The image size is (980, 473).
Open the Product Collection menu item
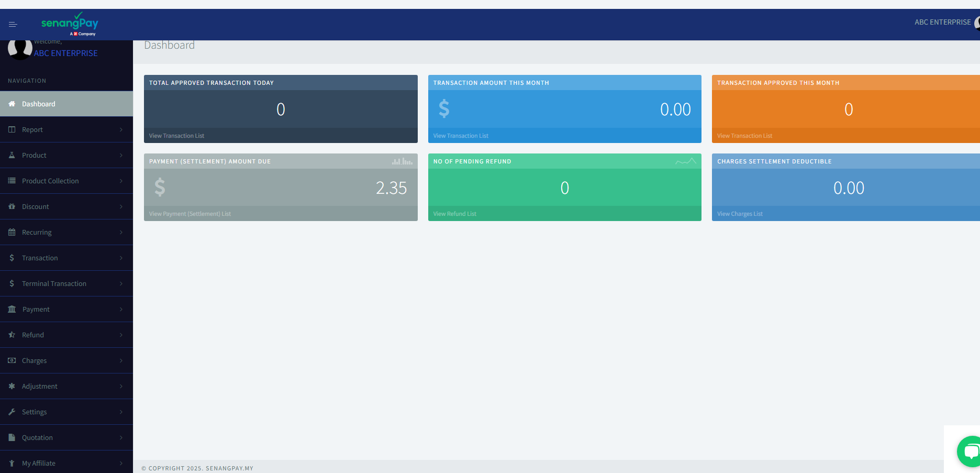point(66,181)
